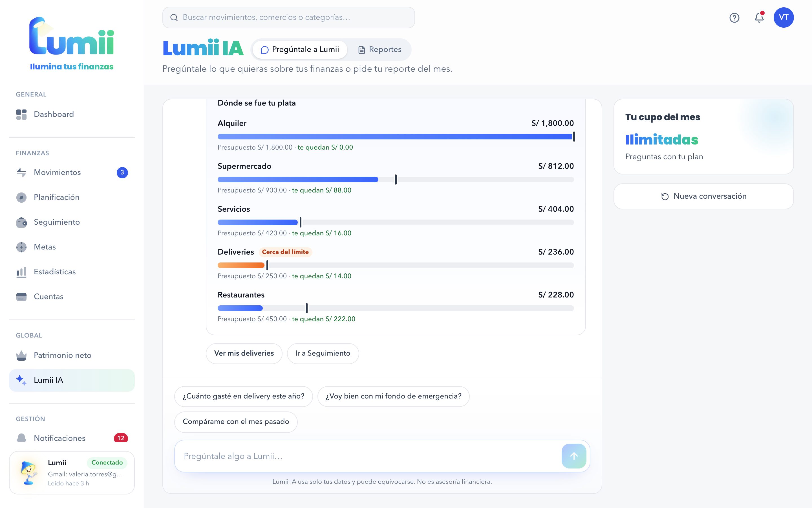The height and width of the screenshot is (508, 812).
Task: Ask ¿Cuánto gasté en delivery este año?
Action: click(x=244, y=397)
